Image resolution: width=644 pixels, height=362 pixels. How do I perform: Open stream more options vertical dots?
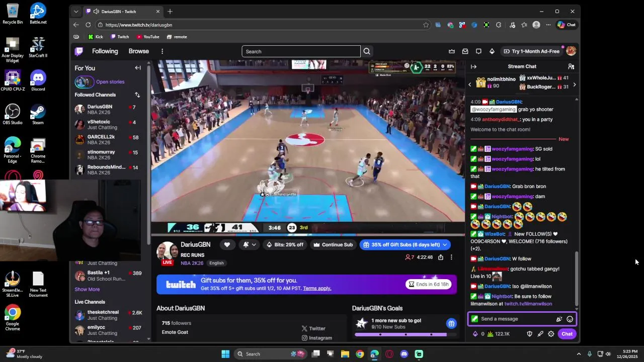tap(451, 257)
